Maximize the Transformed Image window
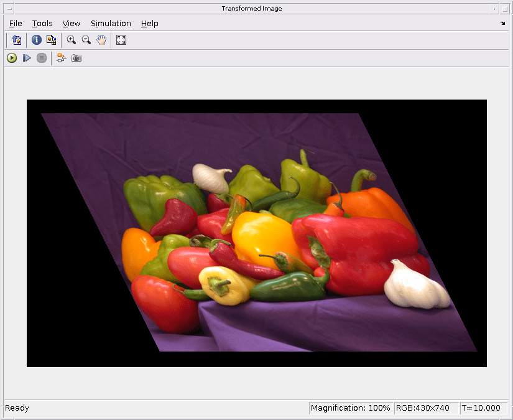Screen dimensions: 513x420 pos(504,9)
